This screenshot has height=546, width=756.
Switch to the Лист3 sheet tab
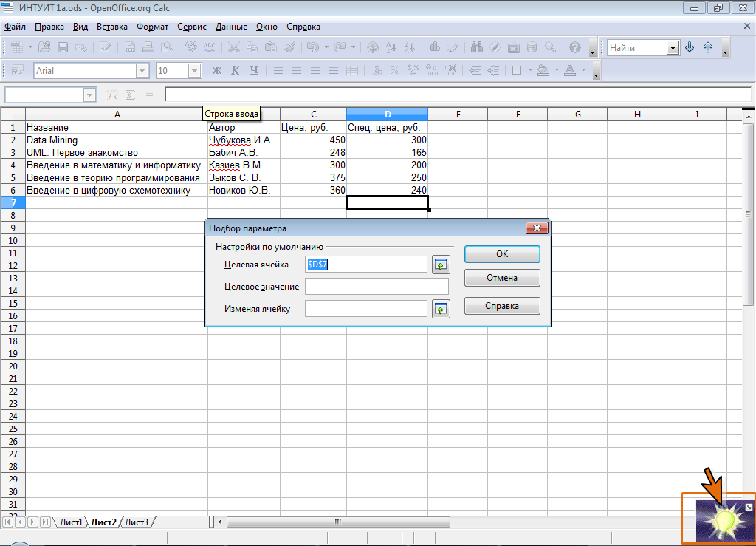(137, 522)
